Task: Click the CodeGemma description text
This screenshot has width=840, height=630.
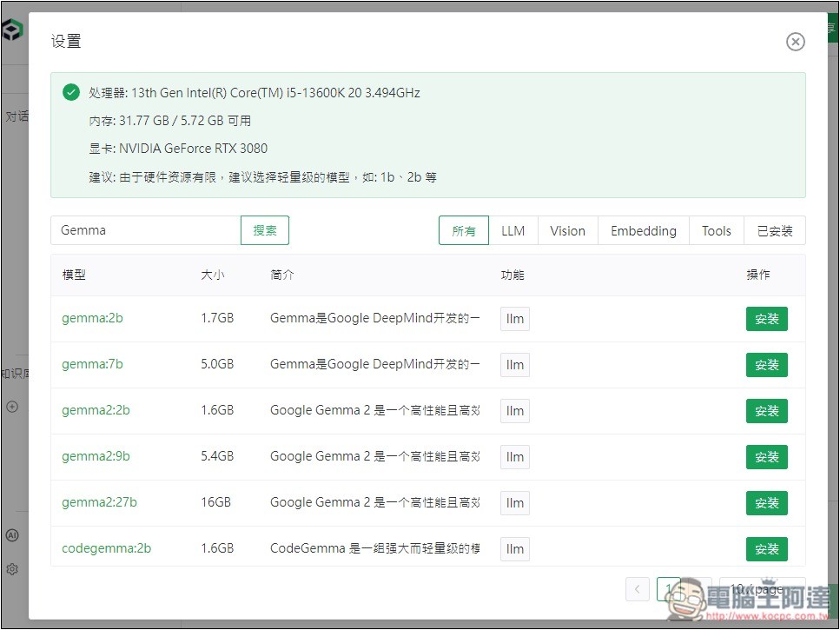Action: [375, 548]
